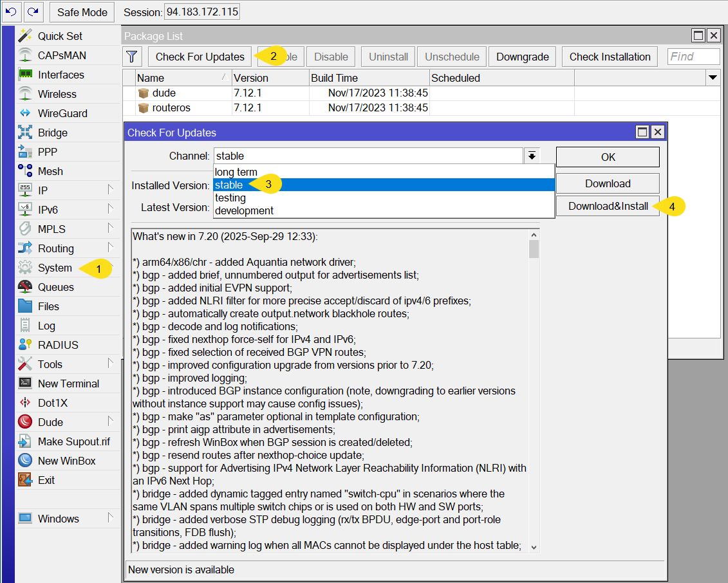Screen dimensions: 728x583
Task: Click the Undo arrow icon
Action: click(x=11, y=12)
